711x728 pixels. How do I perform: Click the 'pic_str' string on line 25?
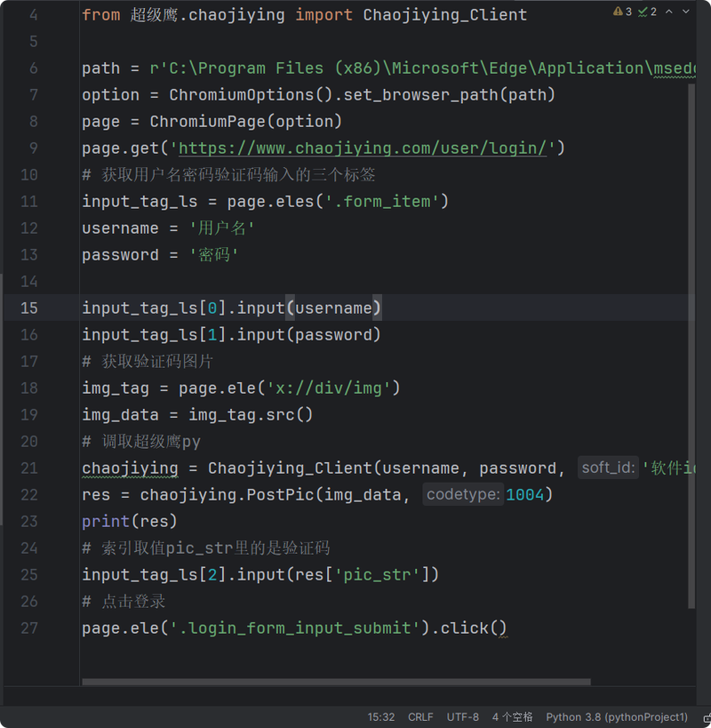(378, 575)
